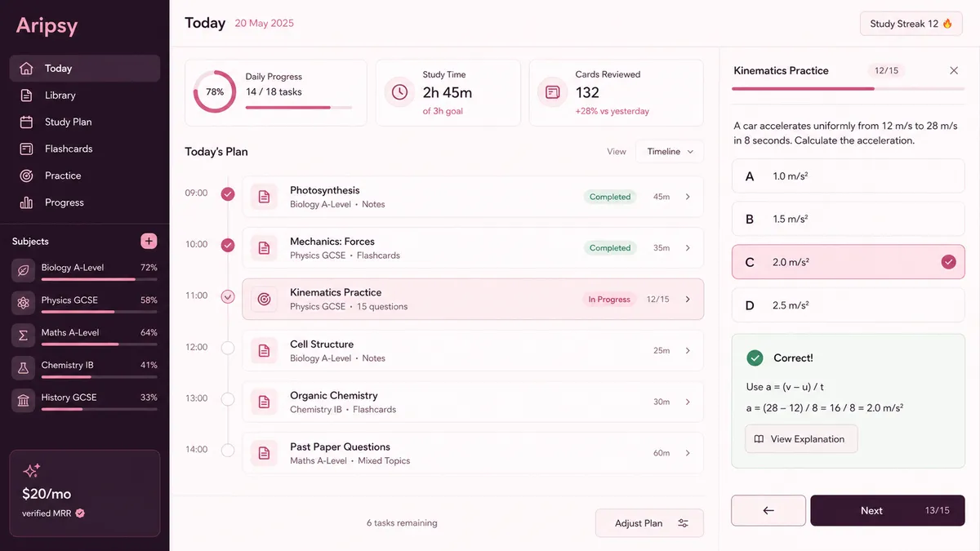Switch to Study Plan section
The width and height of the screenshot is (980, 551).
tap(85, 122)
